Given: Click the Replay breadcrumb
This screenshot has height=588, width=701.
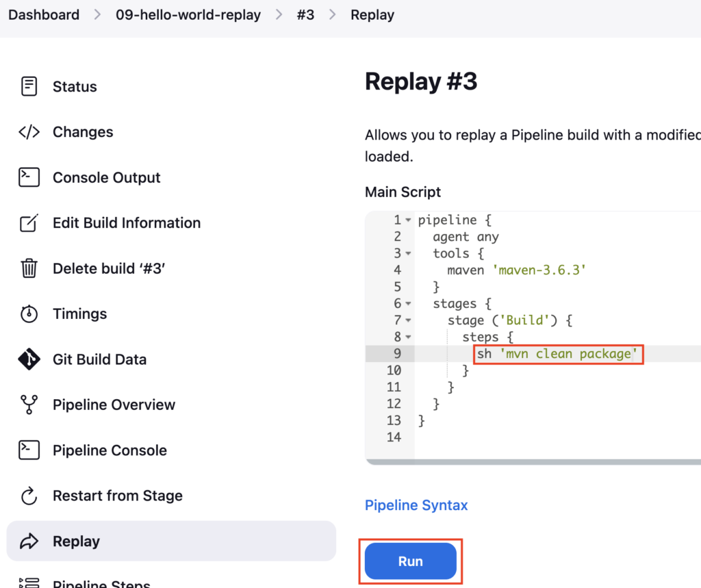Looking at the screenshot, I should tap(372, 15).
